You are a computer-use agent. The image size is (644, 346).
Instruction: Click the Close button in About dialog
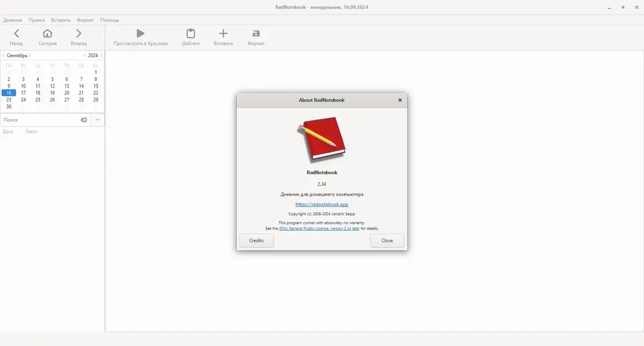[x=387, y=241]
